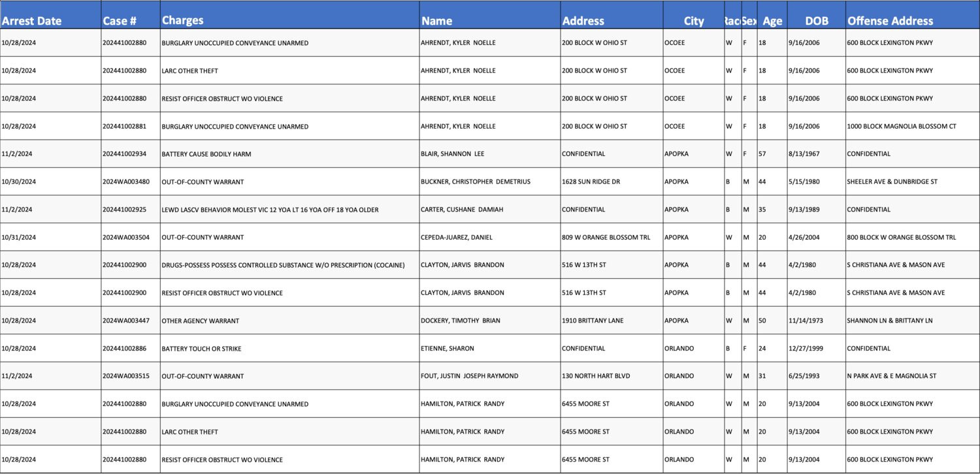Select APOPKA city in Dockery's row
This screenshot has width=980, height=474.
point(693,321)
